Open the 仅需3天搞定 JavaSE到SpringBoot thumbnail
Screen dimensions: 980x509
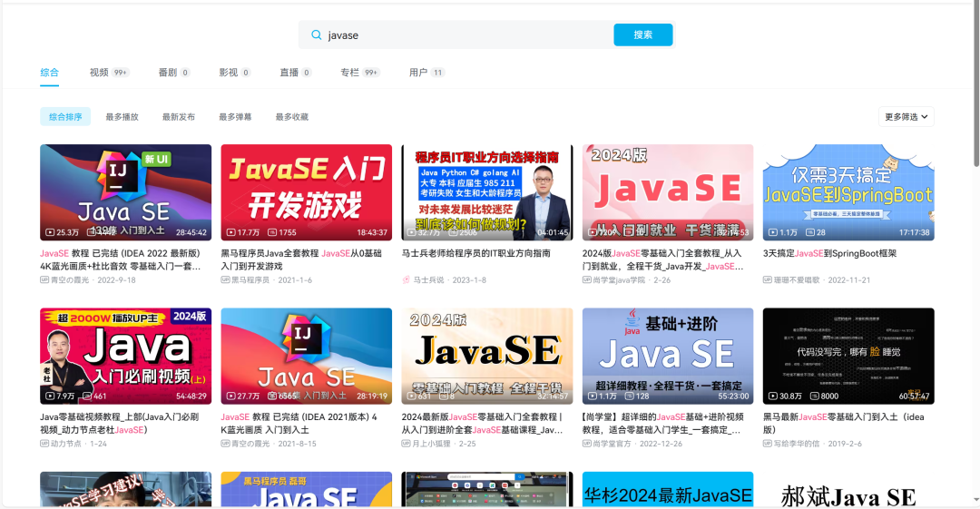point(848,192)
